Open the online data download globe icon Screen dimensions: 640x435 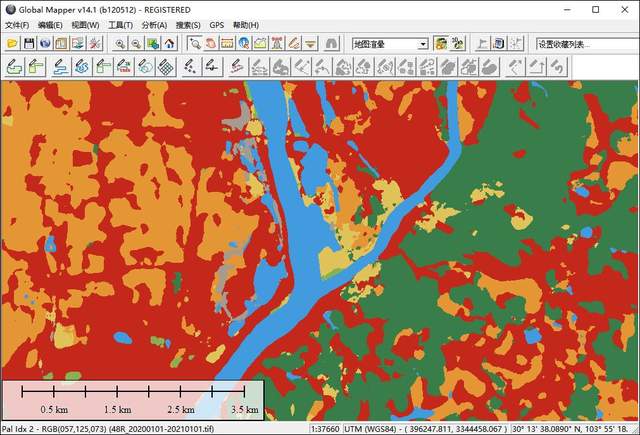(45, 44)
